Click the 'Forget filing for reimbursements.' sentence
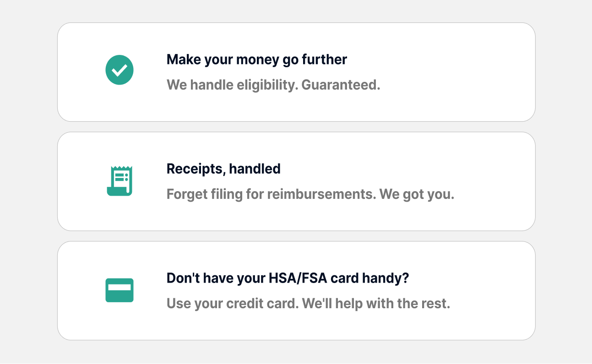 pyautogui.click(x=271, y=194)
